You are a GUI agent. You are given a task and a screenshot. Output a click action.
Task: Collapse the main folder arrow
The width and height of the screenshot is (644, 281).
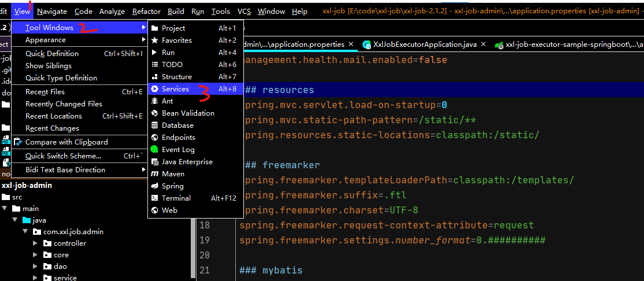5,209
